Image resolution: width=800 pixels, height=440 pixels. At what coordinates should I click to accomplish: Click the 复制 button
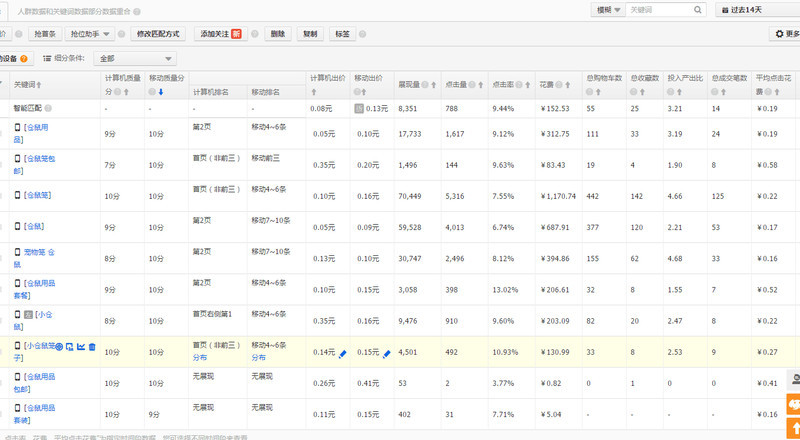[310, 34]
